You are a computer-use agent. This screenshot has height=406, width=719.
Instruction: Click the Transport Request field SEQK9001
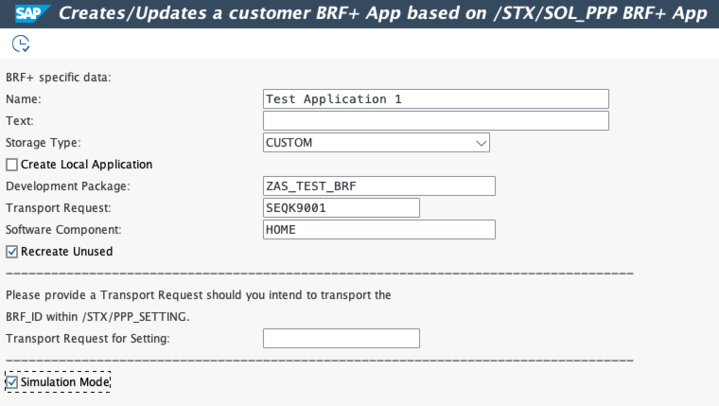[x=340, y=208]
